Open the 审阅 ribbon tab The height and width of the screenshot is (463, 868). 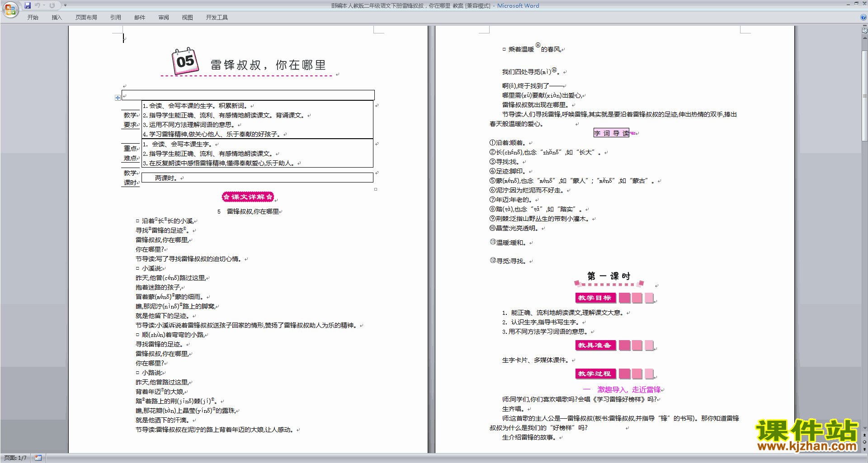click(x=164, y=18)
